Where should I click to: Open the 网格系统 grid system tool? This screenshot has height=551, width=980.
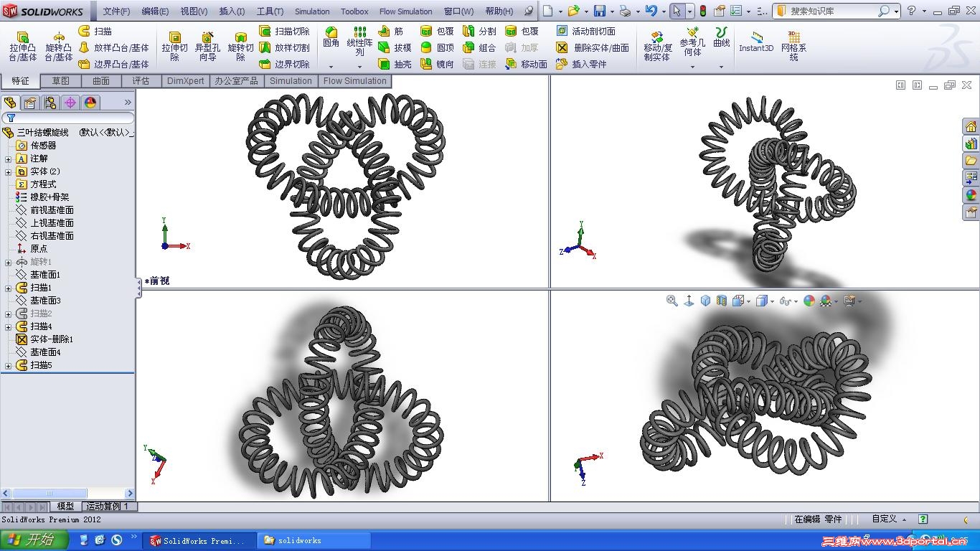point(793,44)
